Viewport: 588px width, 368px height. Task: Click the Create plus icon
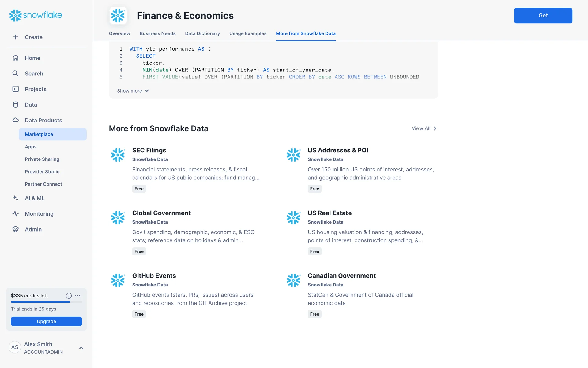click(16, 37)
